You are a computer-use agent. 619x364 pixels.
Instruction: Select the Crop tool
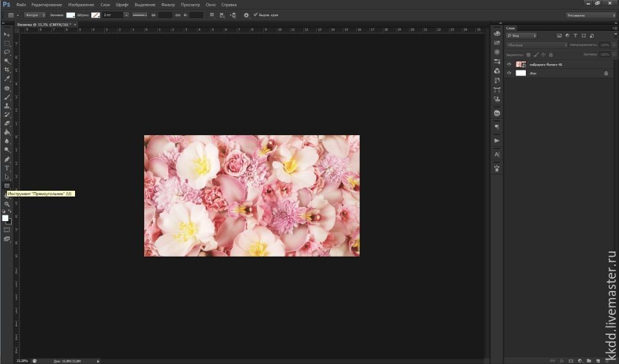7,70
